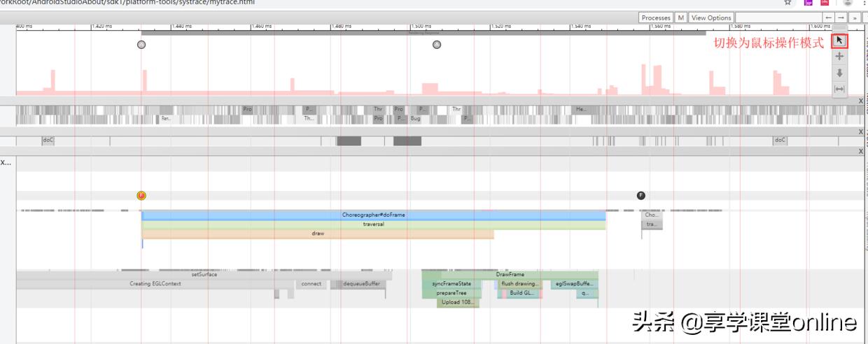The height and width of the screenshot is (344, 868).
Task: Go to next search result arrow
Action: (x=841, y=18)
